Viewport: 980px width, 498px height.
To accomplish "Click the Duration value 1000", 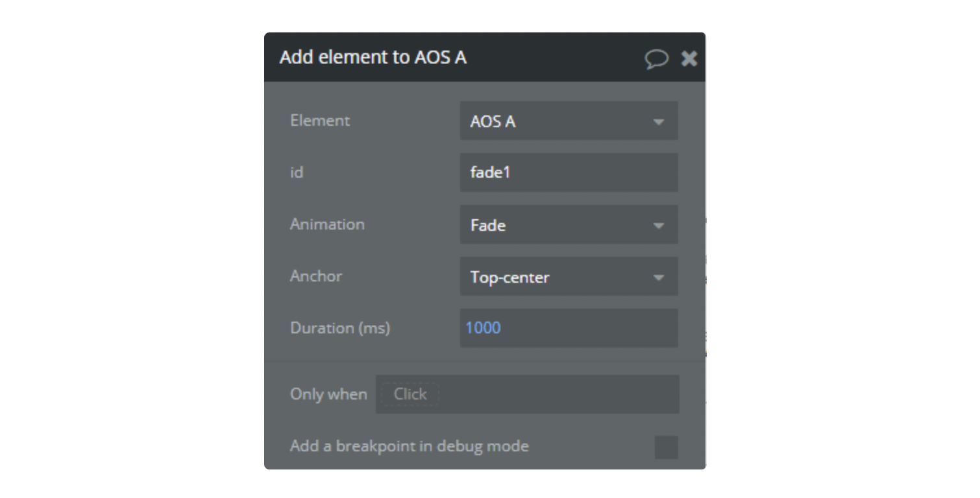I will point(484,328).
